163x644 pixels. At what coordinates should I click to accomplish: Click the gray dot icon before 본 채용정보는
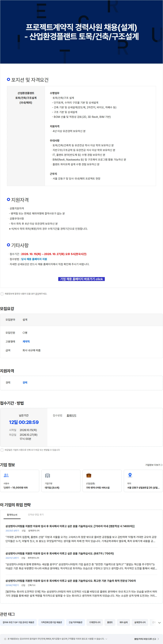[5, 639]
